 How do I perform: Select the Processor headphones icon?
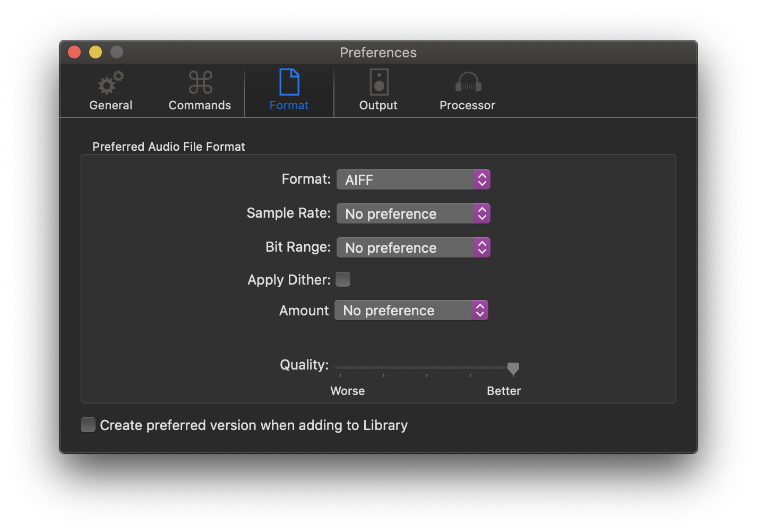(x=468, y=83)
